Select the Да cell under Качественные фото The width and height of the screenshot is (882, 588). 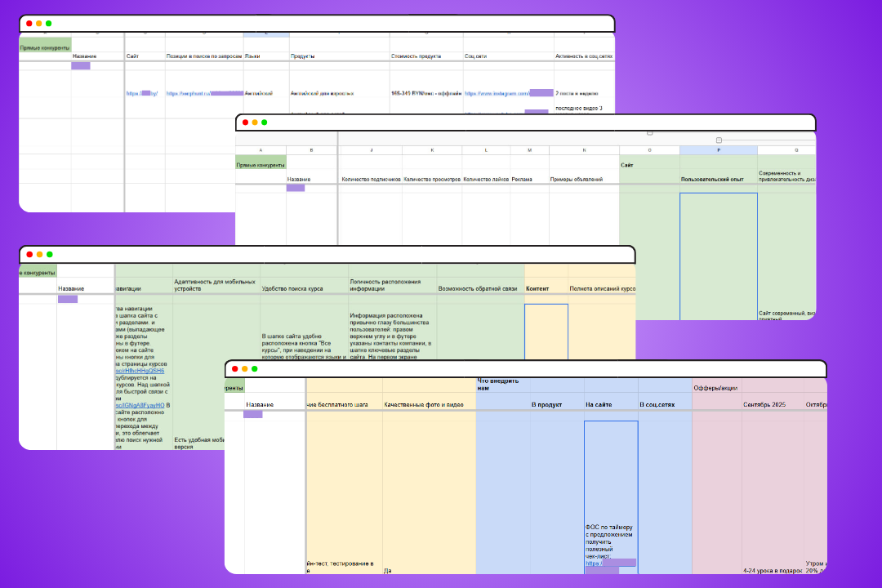[x=388, y=571]
